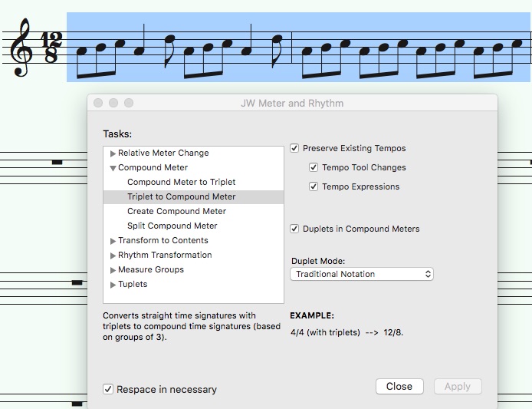The image size is (532, 409).
Task: Select Create Compound Meter task
Action: (x=176, y=211)
